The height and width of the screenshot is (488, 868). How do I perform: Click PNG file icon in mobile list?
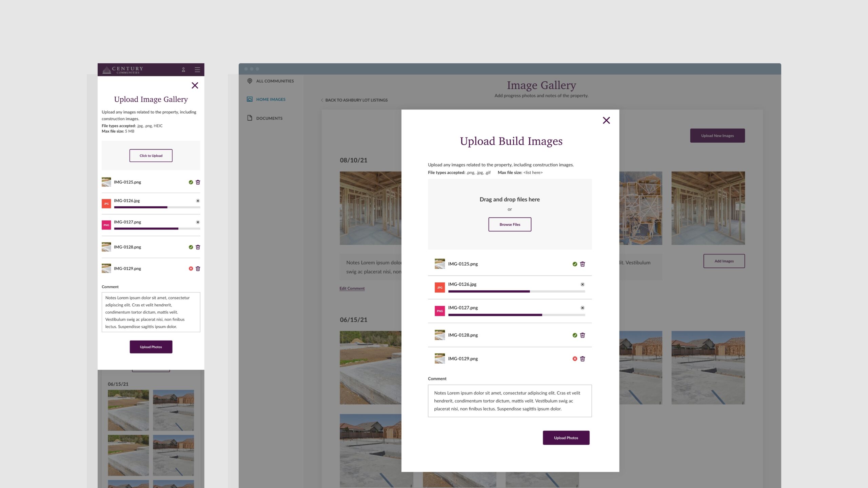pos(106,225)
